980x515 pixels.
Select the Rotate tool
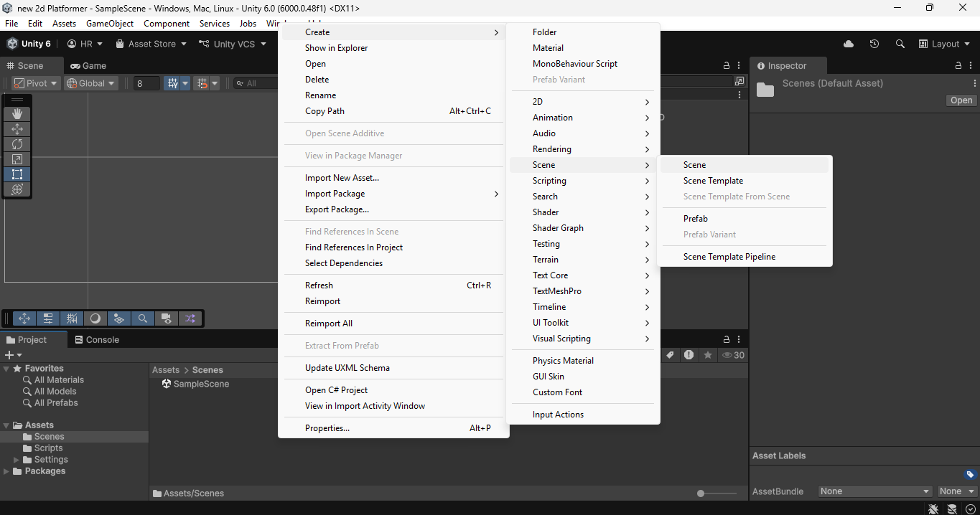17,144
